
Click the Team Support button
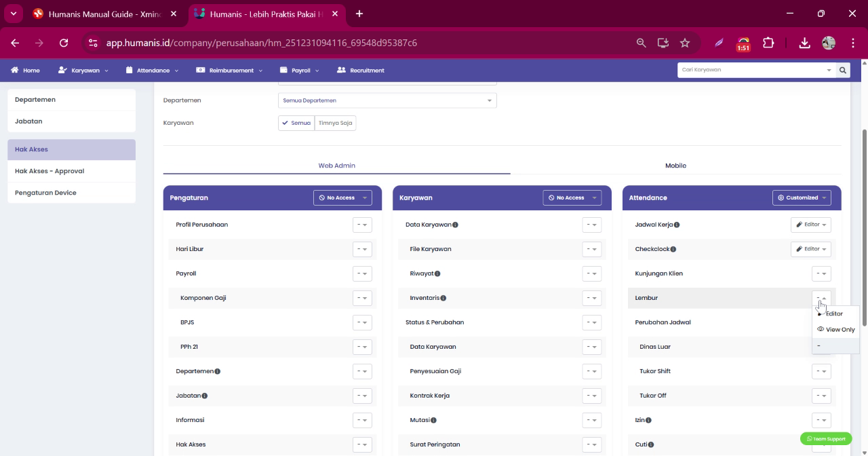click(826, 439)
